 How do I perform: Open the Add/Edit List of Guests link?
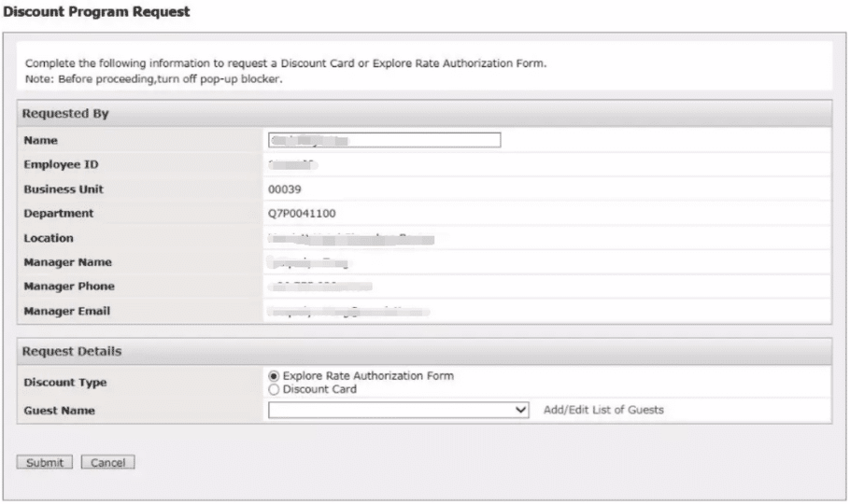click(x=604, y=410)
